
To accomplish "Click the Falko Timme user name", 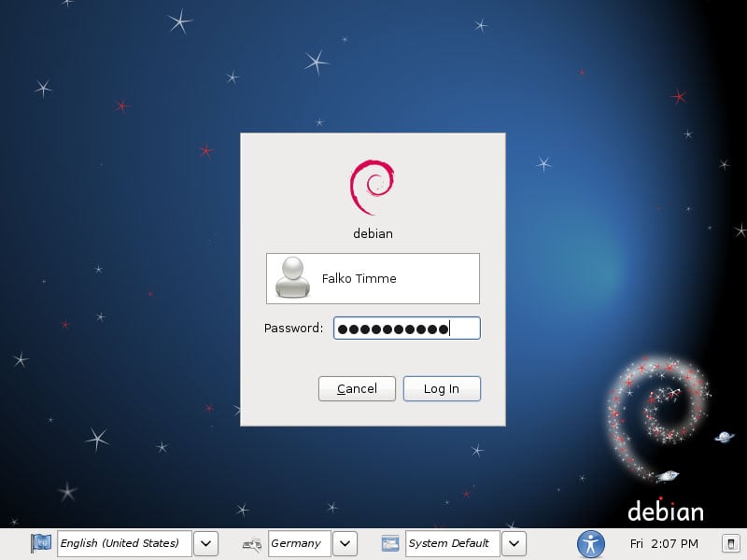I will pyautogui.click(x=359, y=278).
